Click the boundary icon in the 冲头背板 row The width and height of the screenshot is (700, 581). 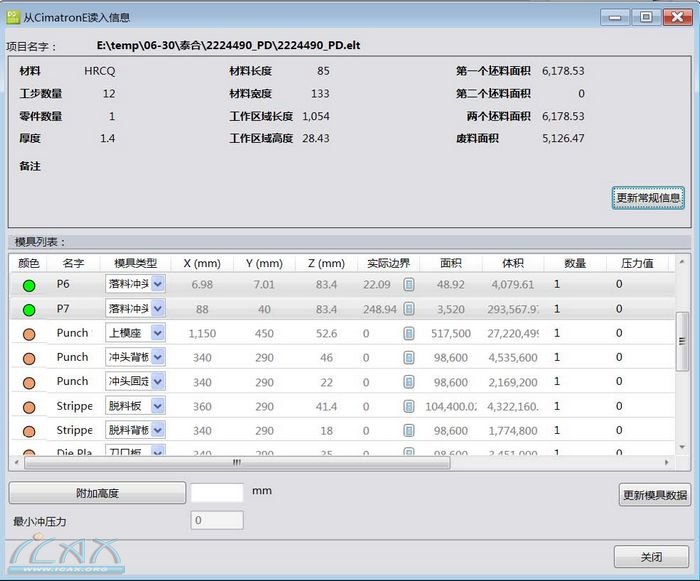(409, 357)
